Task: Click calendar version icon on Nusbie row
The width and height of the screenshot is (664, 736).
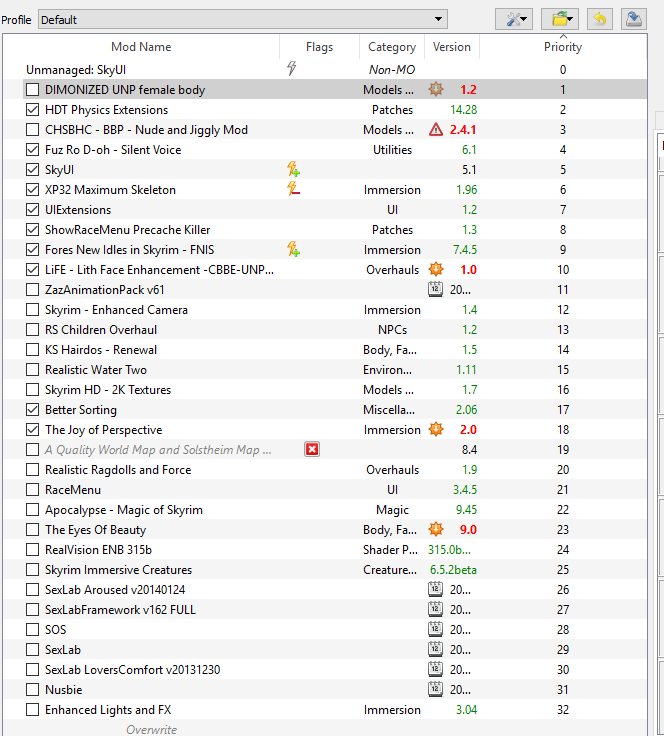Action: [x=435, y=689]
